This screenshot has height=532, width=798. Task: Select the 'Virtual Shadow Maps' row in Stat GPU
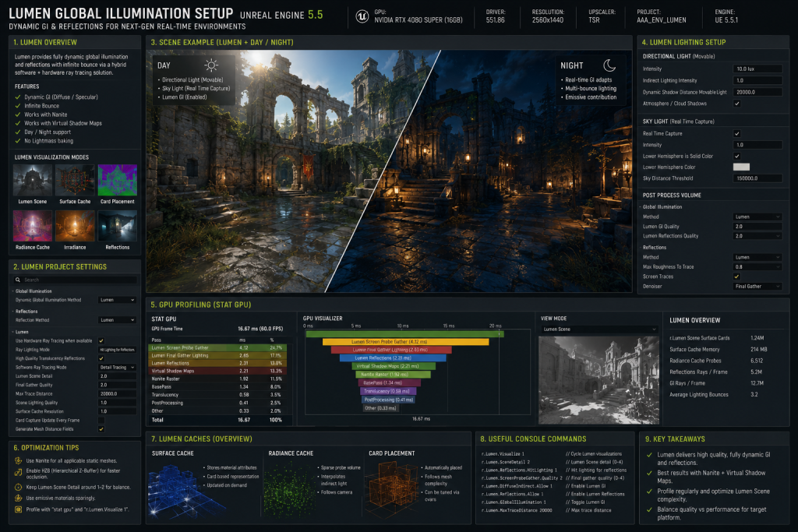pyautogui.click(x=218, y=371)
